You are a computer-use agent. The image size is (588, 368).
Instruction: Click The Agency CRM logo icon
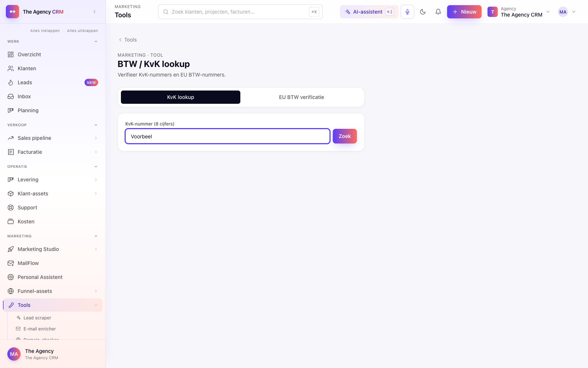(12, 12)
